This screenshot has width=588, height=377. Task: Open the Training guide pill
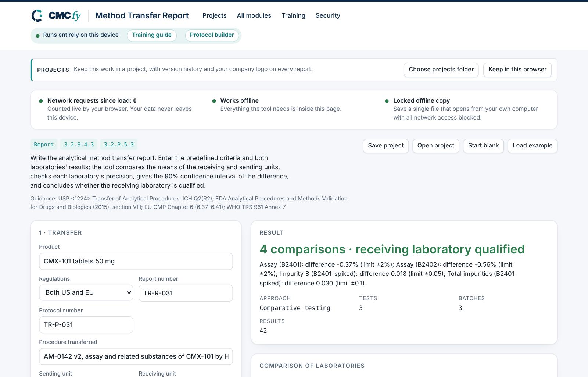152,35
